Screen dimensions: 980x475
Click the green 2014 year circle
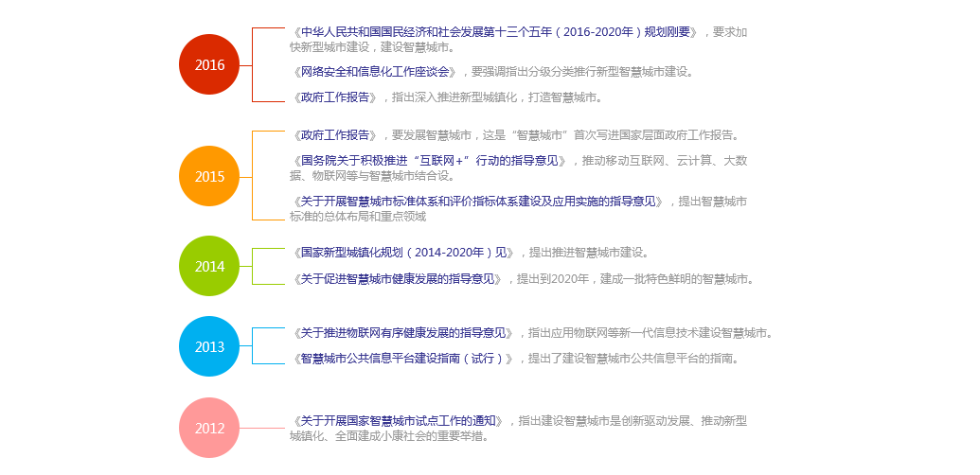point(209,266)
